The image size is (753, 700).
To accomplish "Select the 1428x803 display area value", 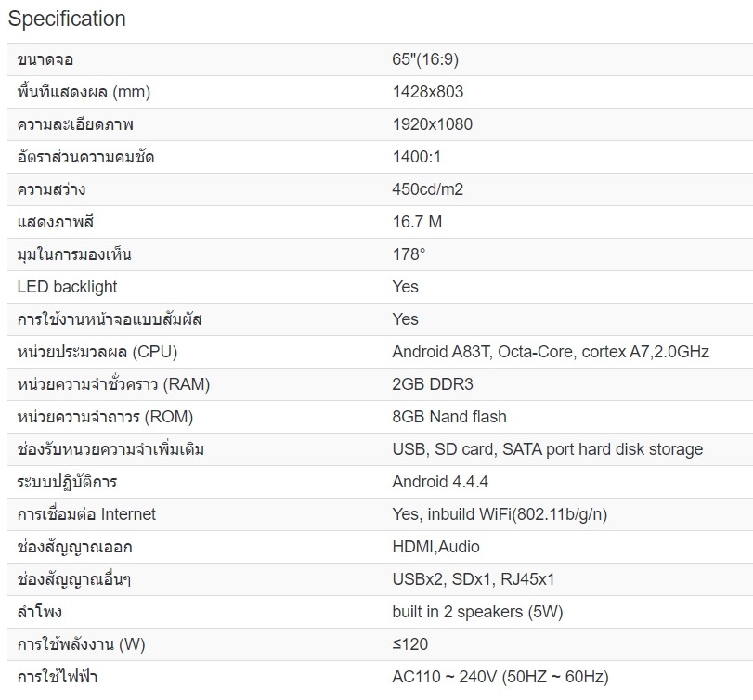I will [428, 92].
